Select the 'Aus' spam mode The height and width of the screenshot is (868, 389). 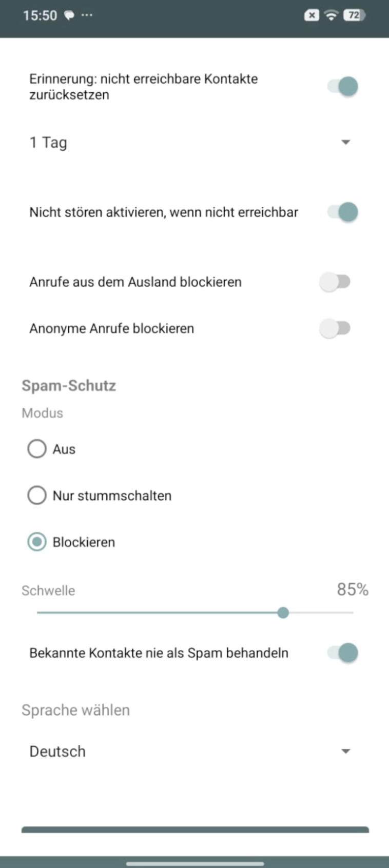tap(37, 449)
